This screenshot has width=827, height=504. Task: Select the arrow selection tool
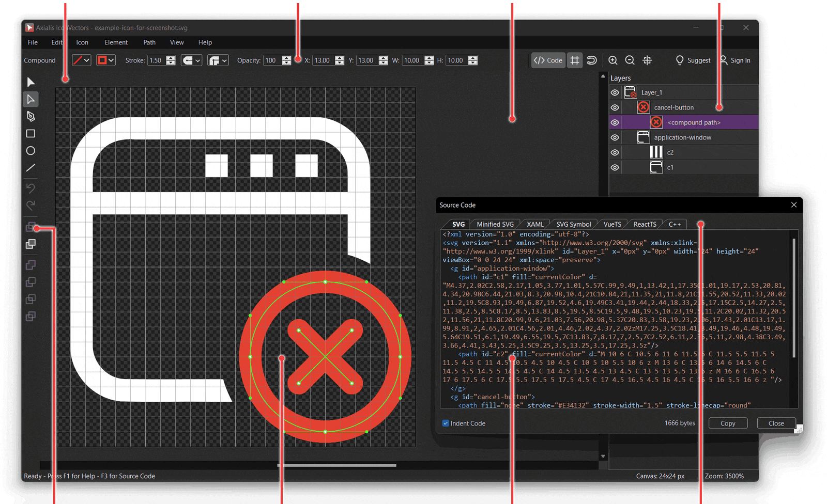(30, 82)
